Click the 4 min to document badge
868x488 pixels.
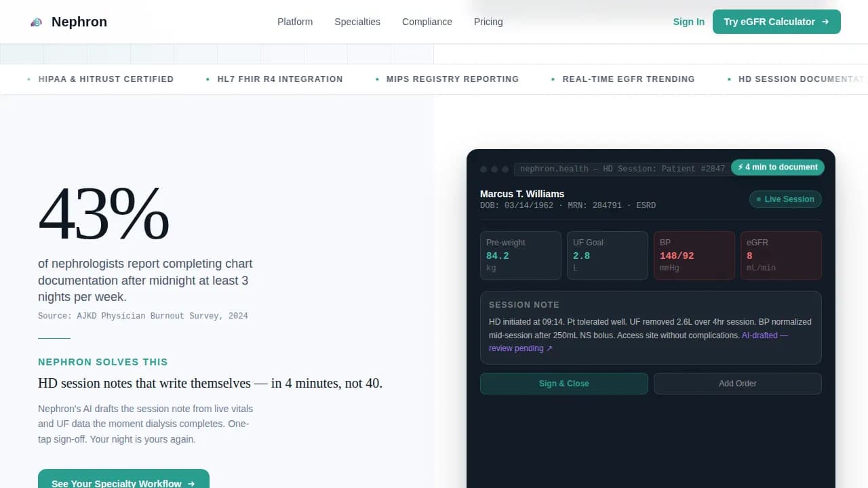[x=778, y=167]
